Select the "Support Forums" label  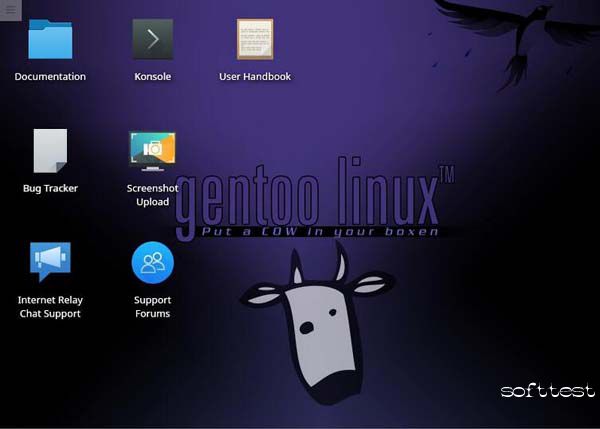(x=153, y=307)
